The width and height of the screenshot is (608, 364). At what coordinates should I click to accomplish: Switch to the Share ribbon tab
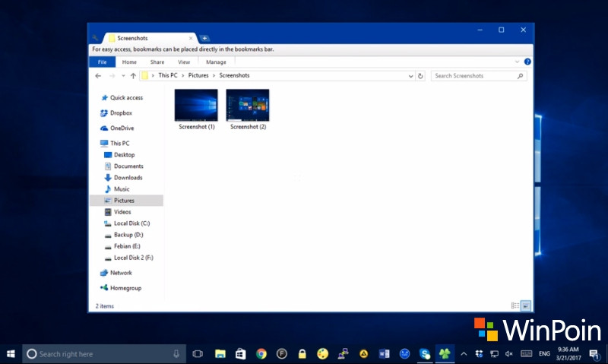157,62
